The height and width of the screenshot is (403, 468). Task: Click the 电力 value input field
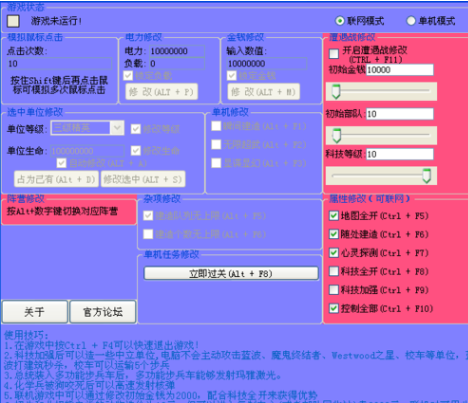(177, 51)
